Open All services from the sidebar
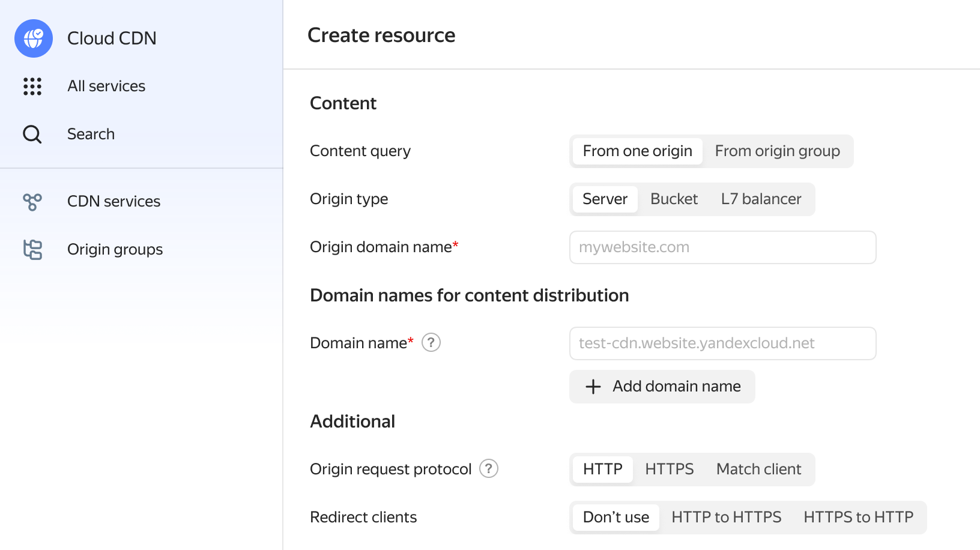Screen dimensions: 980x550 pos(106,86)
